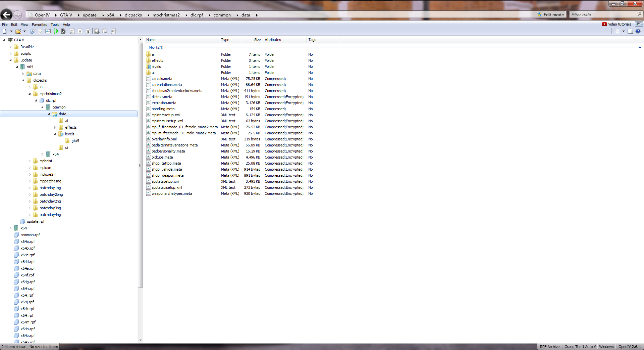Open the Edit menu

[x=14, y=25]
